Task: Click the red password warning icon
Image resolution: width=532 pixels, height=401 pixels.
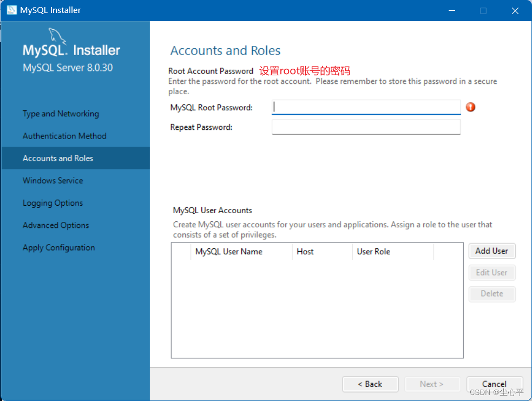Action: click(470, 107)
